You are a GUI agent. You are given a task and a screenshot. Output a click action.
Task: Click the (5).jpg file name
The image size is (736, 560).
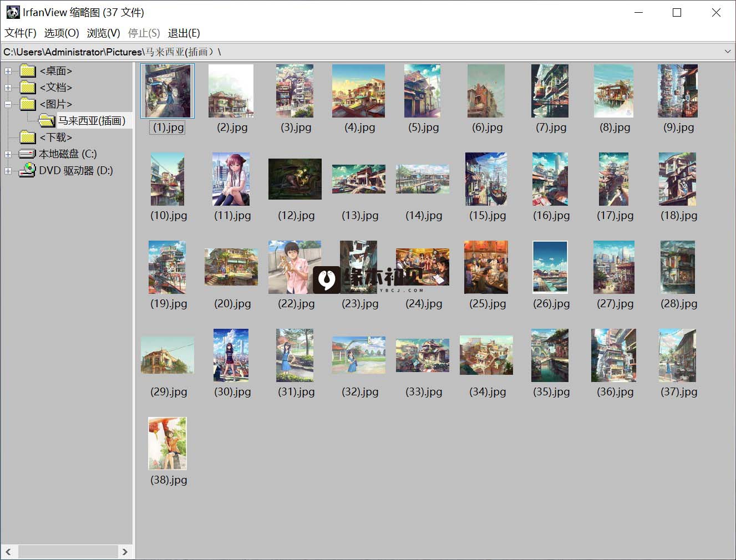(424, 128)
